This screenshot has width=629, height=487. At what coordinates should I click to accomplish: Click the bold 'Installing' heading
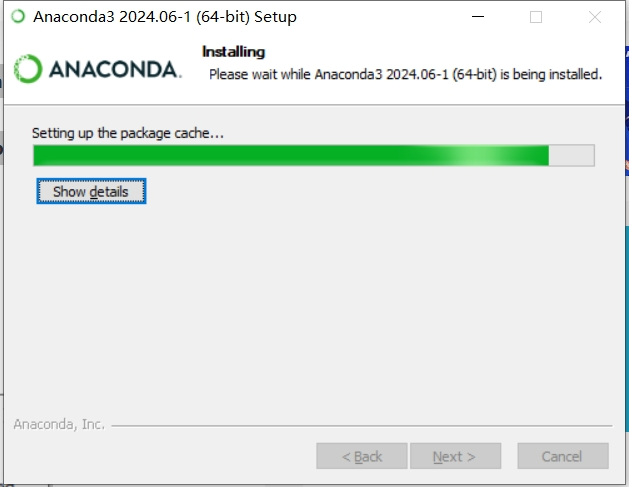(x=233, y=52)
